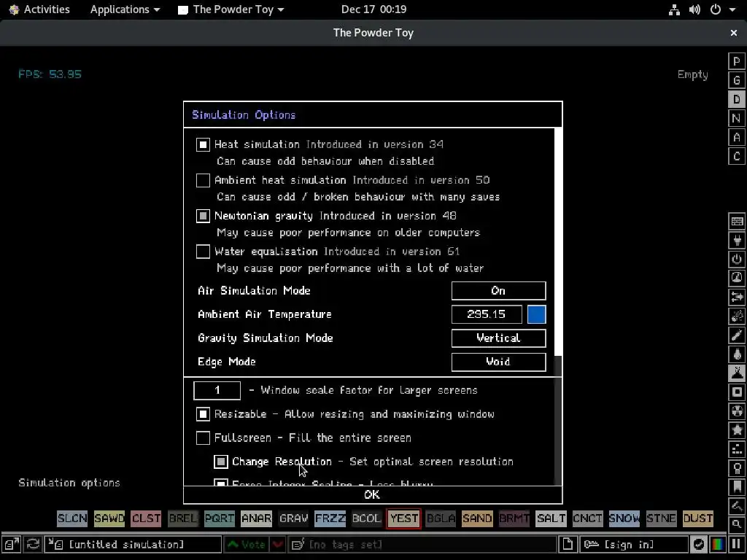
Task: Open the Powered Materials power icon
Action: click(737, 260)
